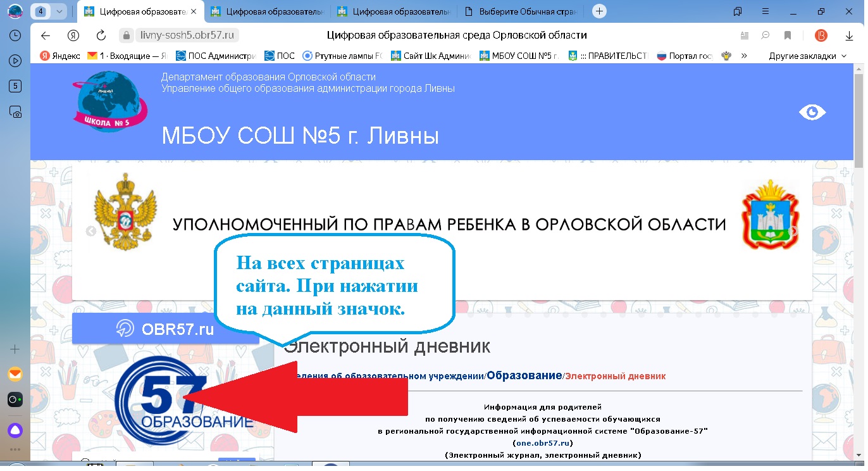Open Yandex Mail icon in sidebar
The width and height of the screenshot is (868, 471).
[x=15, y=374]
